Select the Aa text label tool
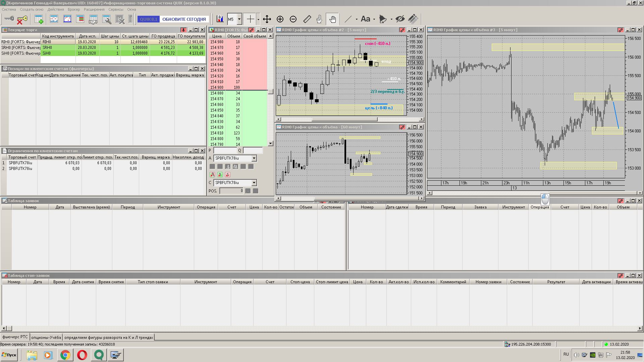The width and height of the screenshot is (644, 362). 365,19
